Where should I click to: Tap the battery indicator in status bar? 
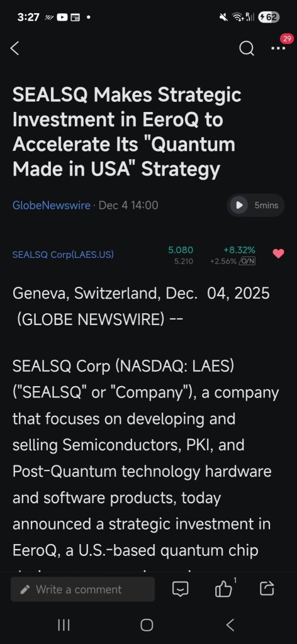coord(269,17)
